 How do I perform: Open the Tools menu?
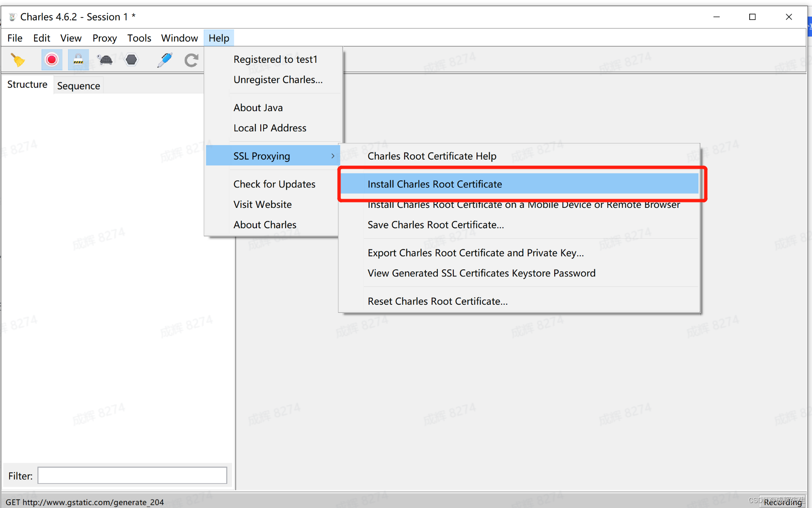click(x=139, y=38)
